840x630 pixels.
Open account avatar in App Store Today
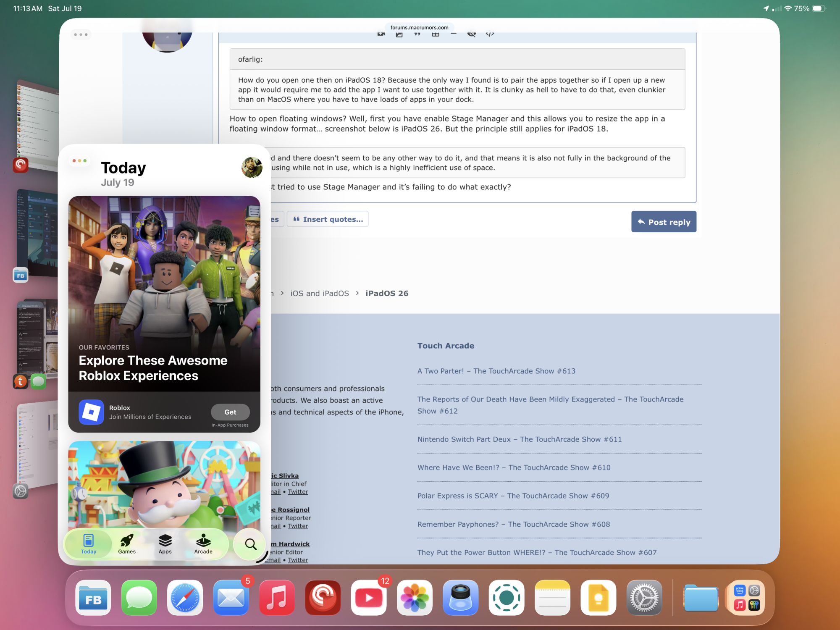tap(252, 168)
